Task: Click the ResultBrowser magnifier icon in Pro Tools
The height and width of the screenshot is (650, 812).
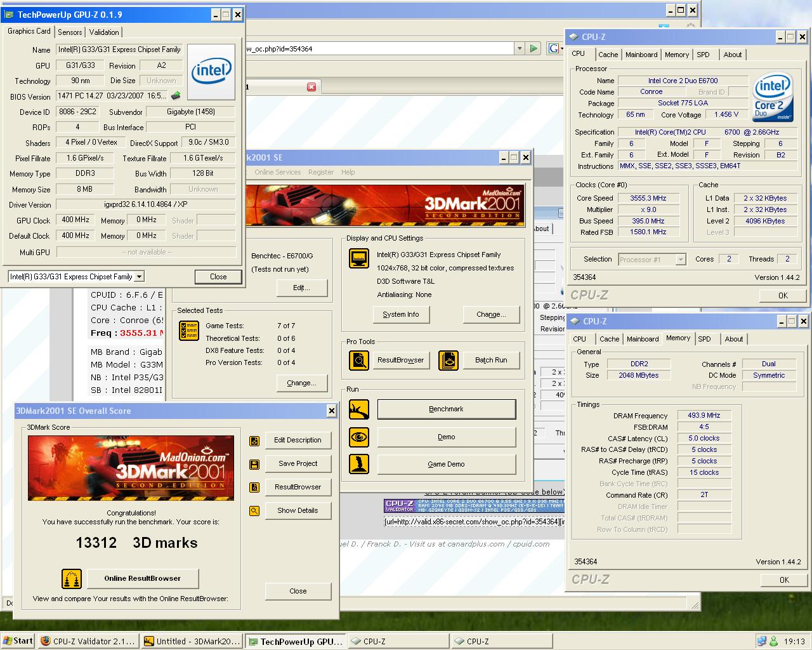Action: tap(359, 361)
